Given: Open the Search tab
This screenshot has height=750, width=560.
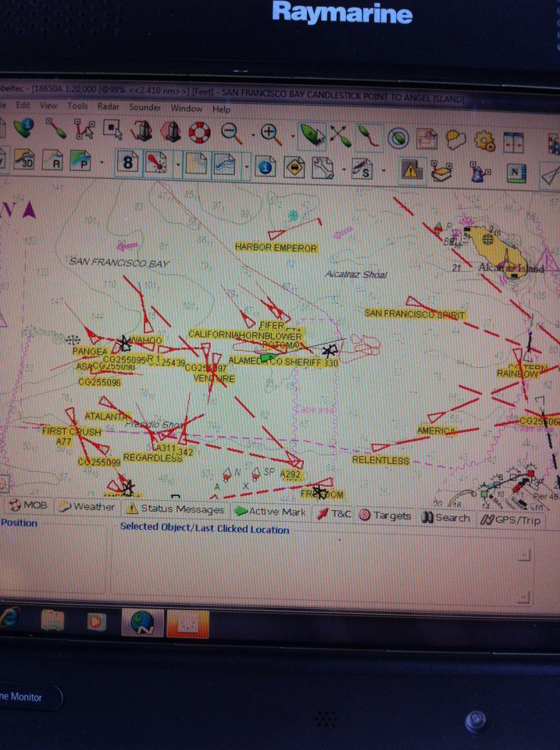Looking at the screenshot, I should [x=447, y=517].
